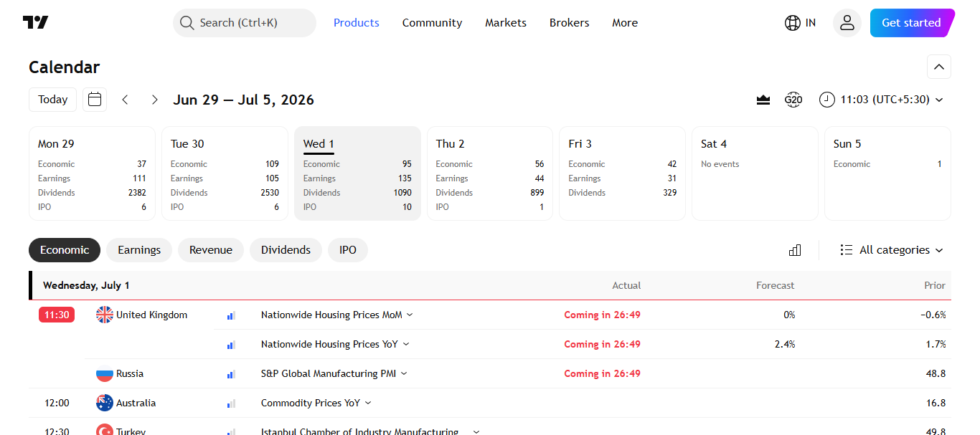Toggle high importance crown filter
Screen dimensions: 980x435
click(x=763, y=100)
